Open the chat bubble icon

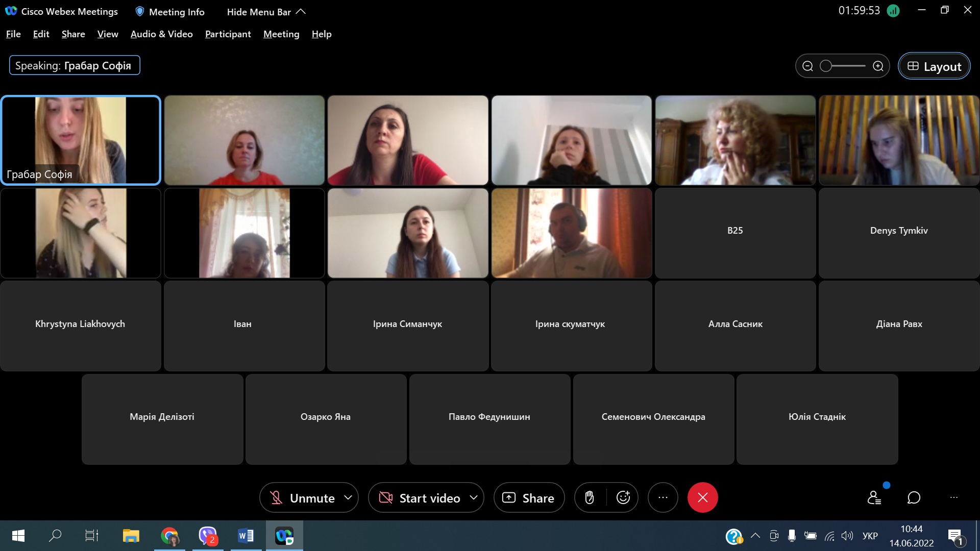(914, 497)
